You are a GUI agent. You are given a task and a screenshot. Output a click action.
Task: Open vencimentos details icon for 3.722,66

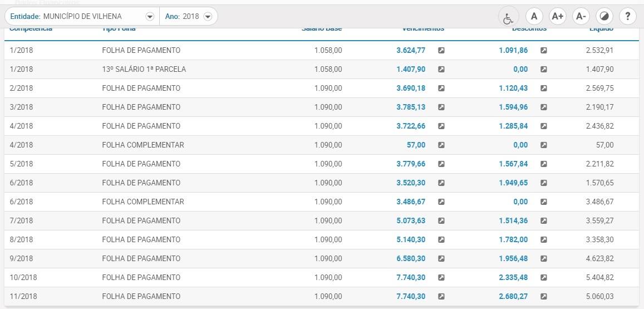(x=441, y=126)
